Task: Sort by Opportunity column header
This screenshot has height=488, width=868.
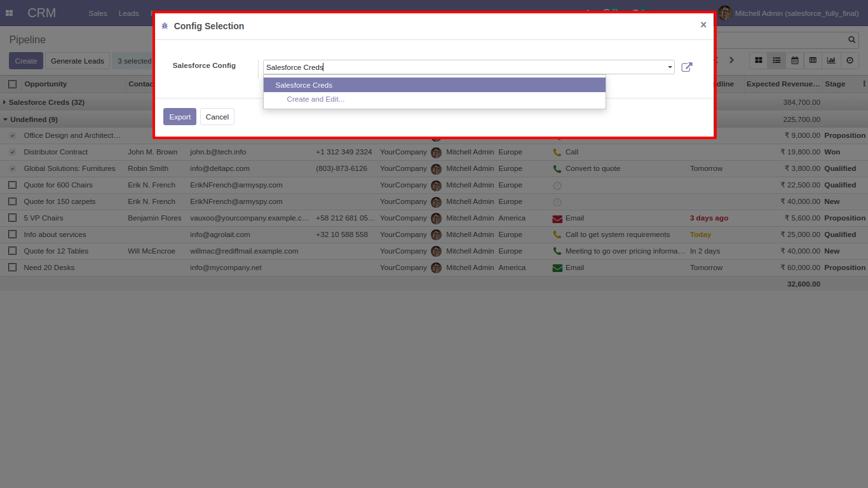Action: pos(46,84)
